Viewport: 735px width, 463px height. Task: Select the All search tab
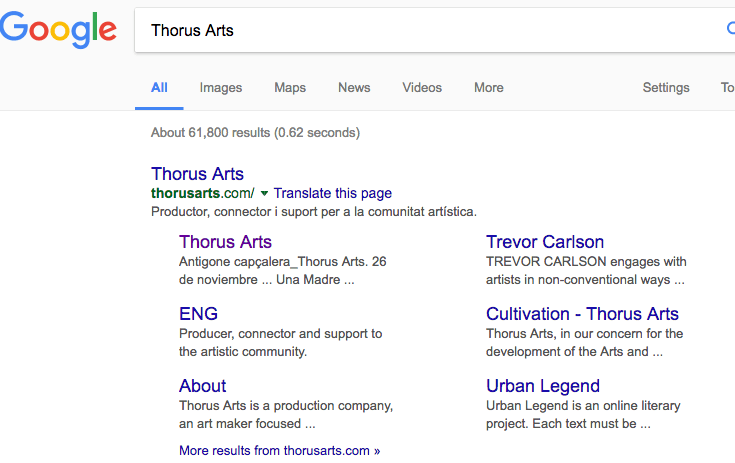tap(159, 88)
